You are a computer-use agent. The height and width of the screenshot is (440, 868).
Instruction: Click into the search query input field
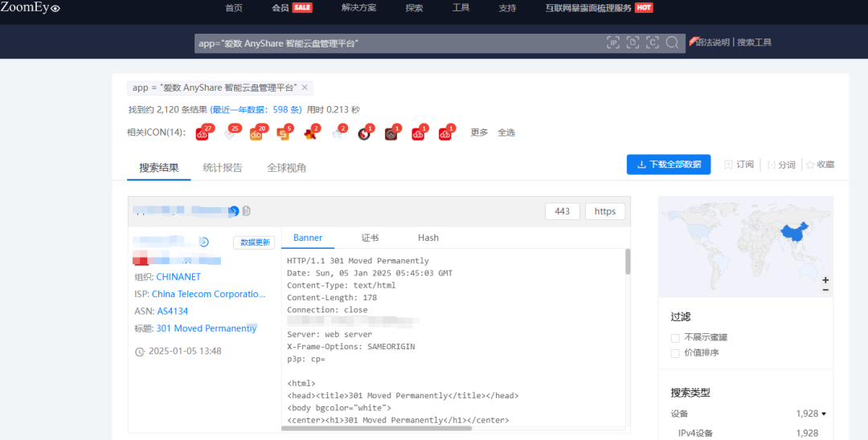click(399, 43)
